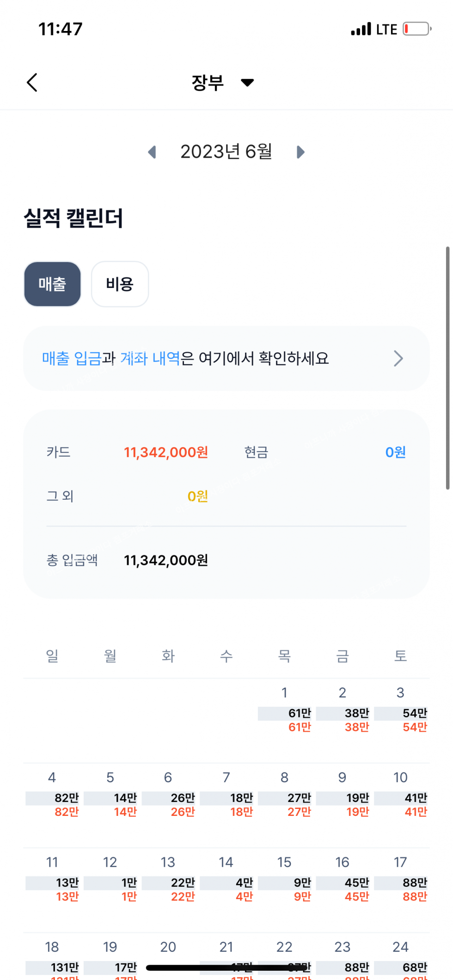Open 매출 입금 계좌 내역 banner
Viewport: 453px width, 980px height.
(x=226, y=358)
